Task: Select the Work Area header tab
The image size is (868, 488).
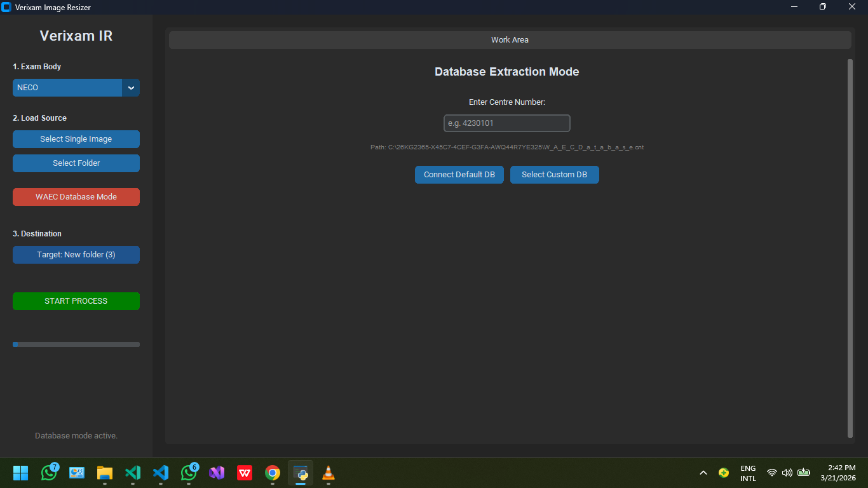Action: [x=510, y=40]
